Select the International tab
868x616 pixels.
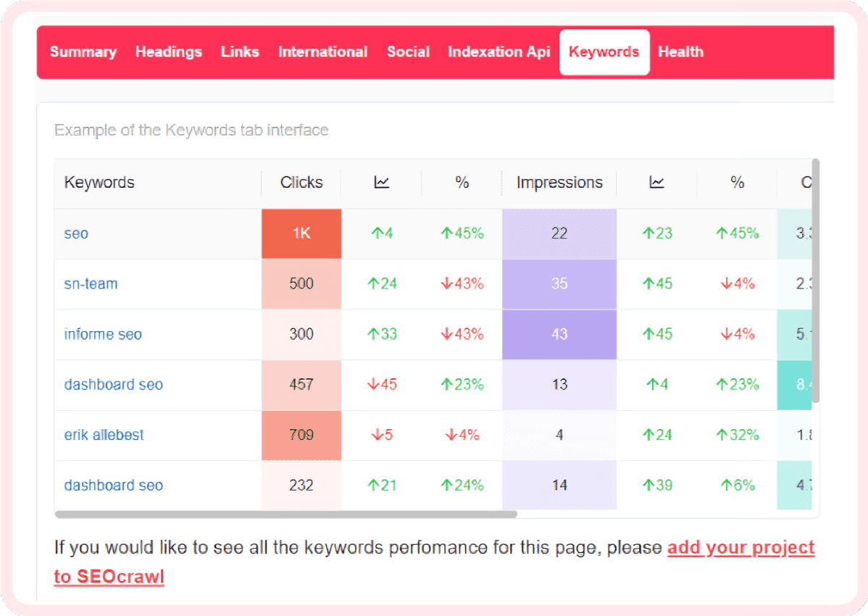point(322,51)
